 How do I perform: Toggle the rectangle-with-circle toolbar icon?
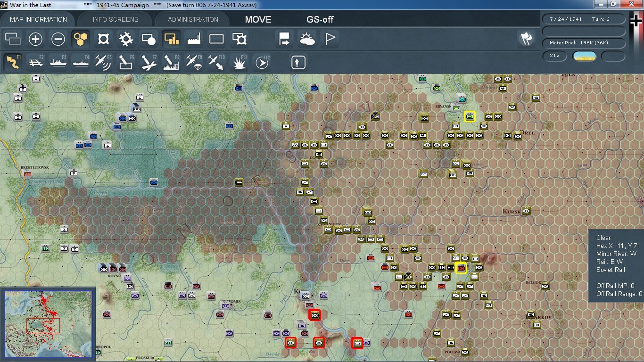click(149, 39)
